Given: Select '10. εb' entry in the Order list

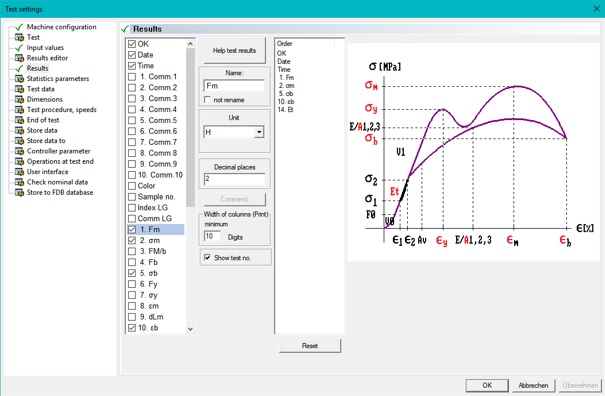Looking at the screenshot, I should tap(286, 102).
